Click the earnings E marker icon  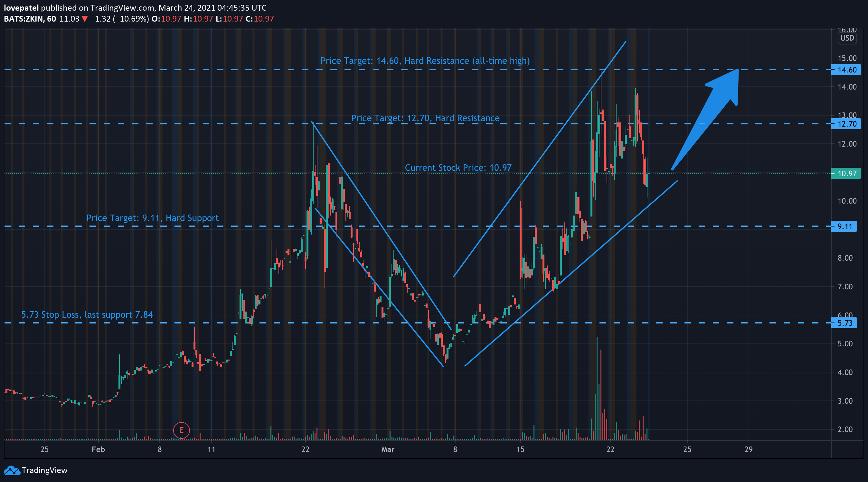coord(181,430)
